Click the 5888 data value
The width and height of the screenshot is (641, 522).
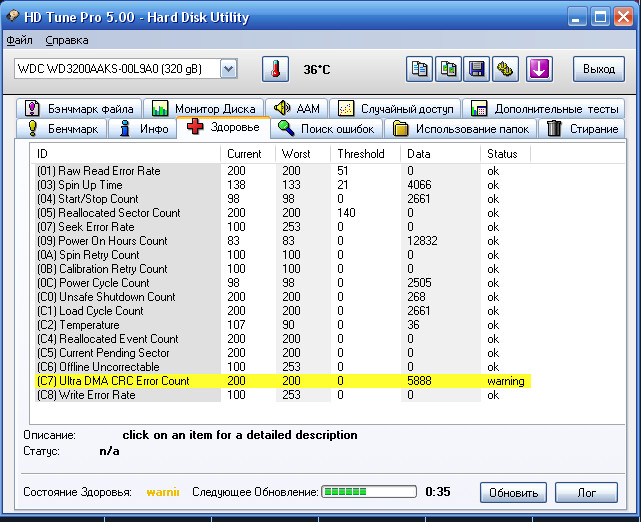coord(419,381)
